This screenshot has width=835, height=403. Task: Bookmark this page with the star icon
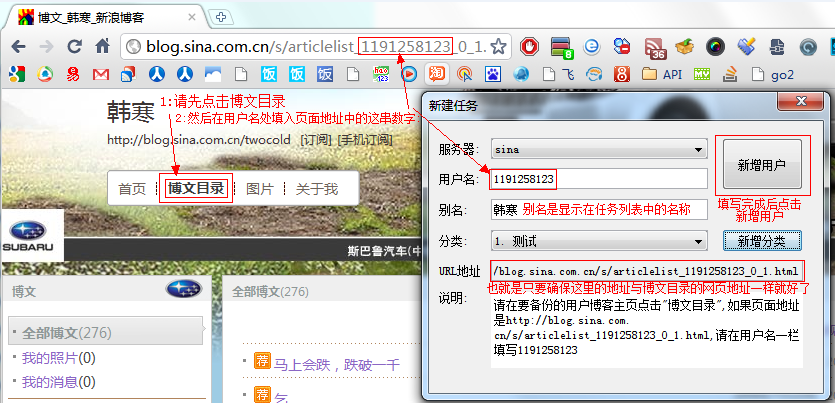click(498, 47)
